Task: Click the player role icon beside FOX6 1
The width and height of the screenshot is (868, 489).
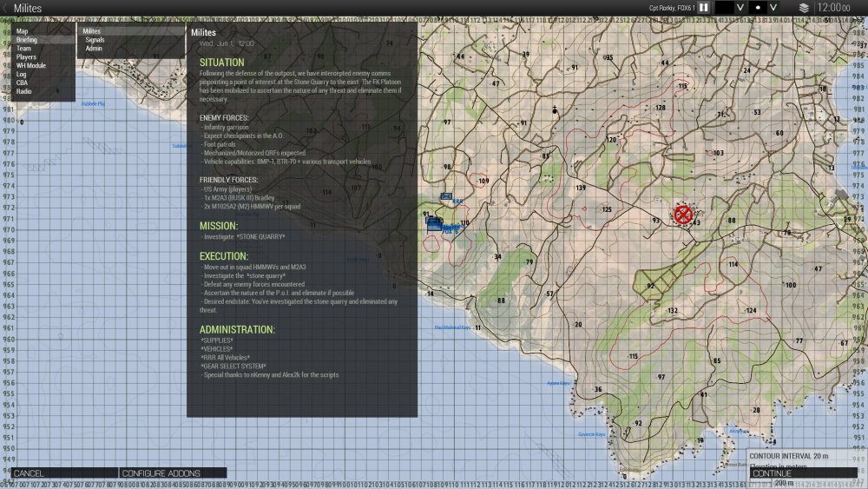Action: pyautogui.click(x=705, y=7)
